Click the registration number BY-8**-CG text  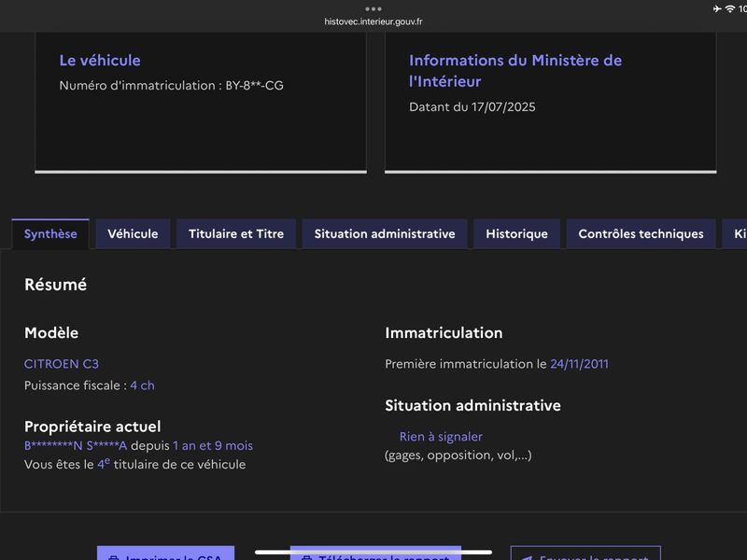pos(254,85)
